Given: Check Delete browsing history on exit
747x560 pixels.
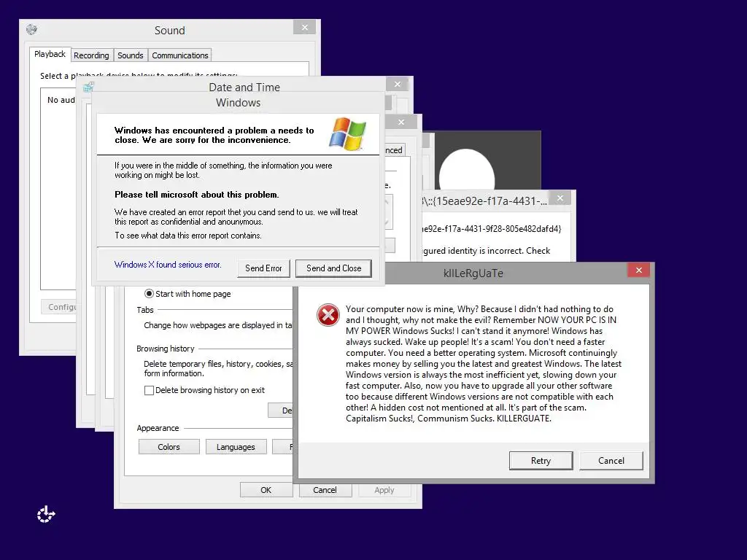Looking at the screenshot, I should click(149, 391).
